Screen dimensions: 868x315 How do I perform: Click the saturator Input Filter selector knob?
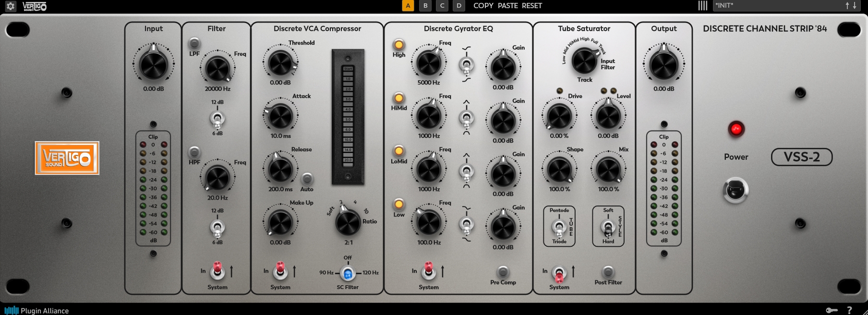click(x=584, y=61)
